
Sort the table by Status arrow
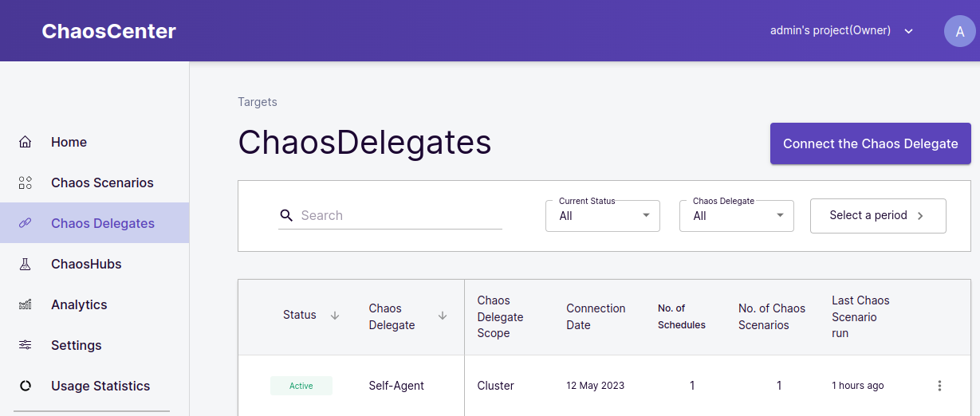pyautogui.click(x=335, y=316)
